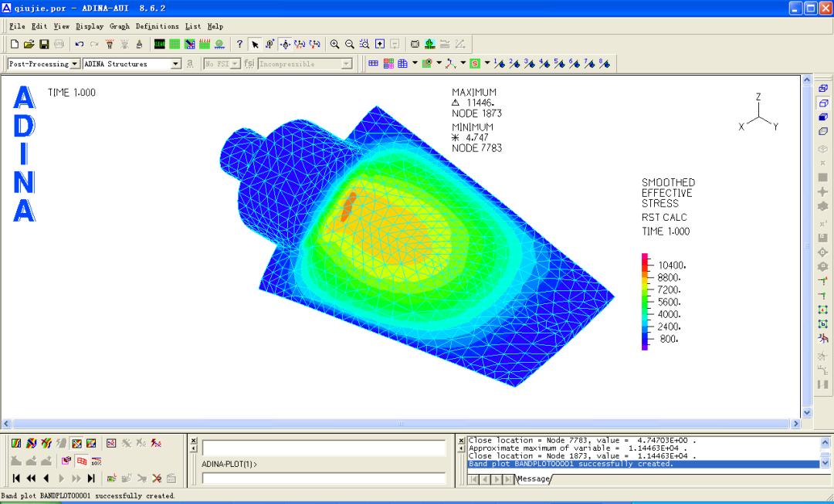Jump to first time step in animation controls

16,479
